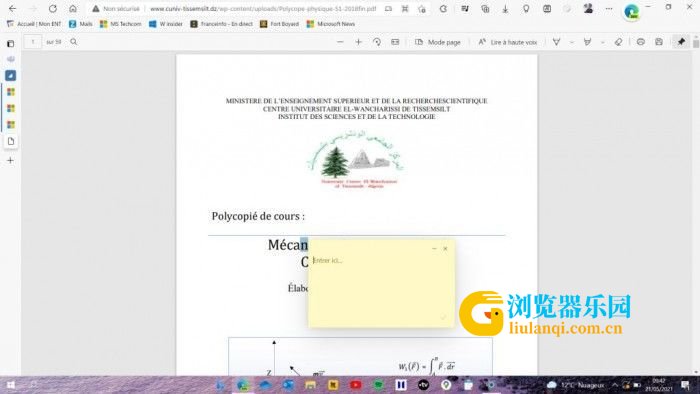Search in the PDF with magnifier icon
This screenshot has height=394, width=700.
pyautogui.click(x=74, y=42)
